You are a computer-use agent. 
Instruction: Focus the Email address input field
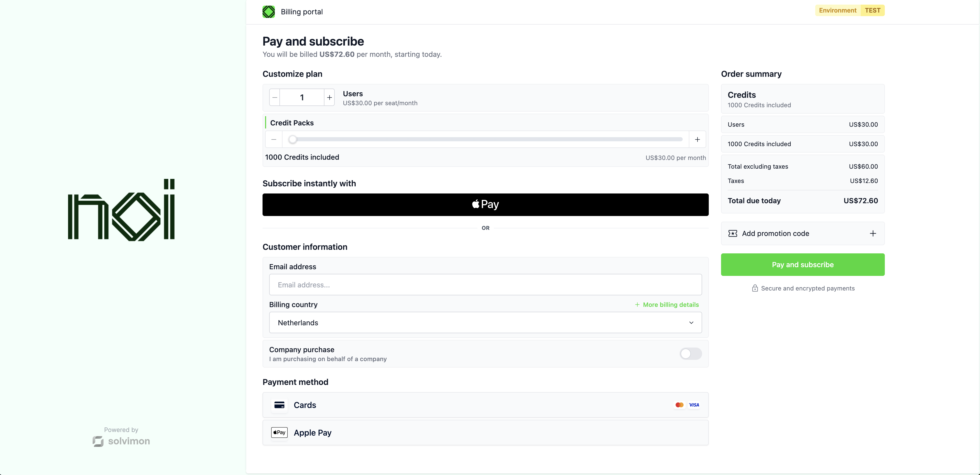click(x=485, y=285)
